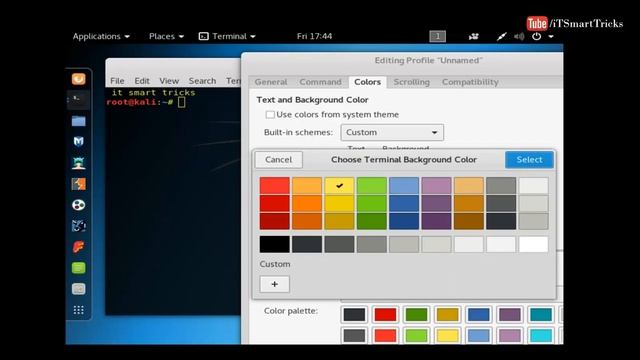
Task: Pick the lightest green swatch
Action: click(371, 185)
